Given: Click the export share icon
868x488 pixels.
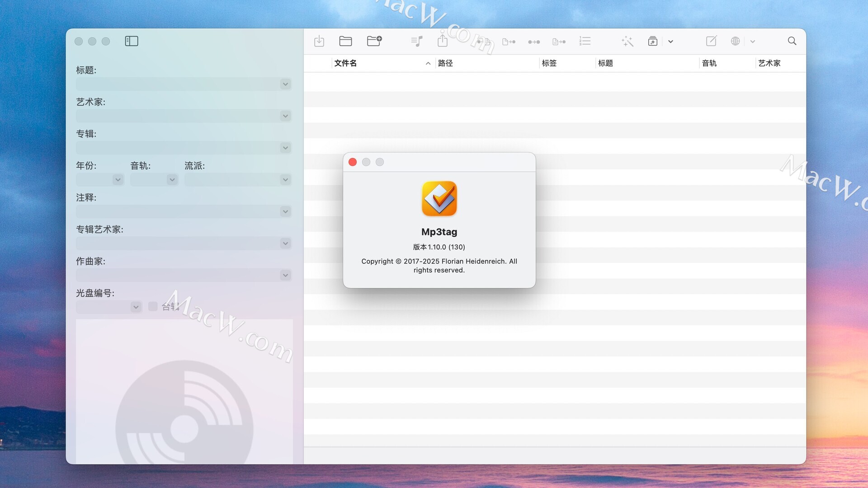Looking at the screenshot, I should pyautogui.click(x=442, y=41).
